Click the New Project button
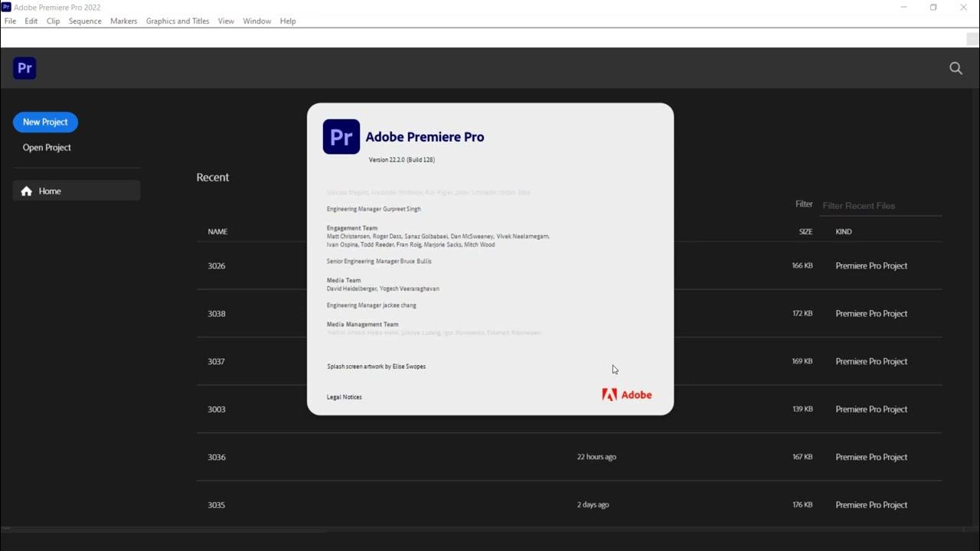 (x=45, y=122)
